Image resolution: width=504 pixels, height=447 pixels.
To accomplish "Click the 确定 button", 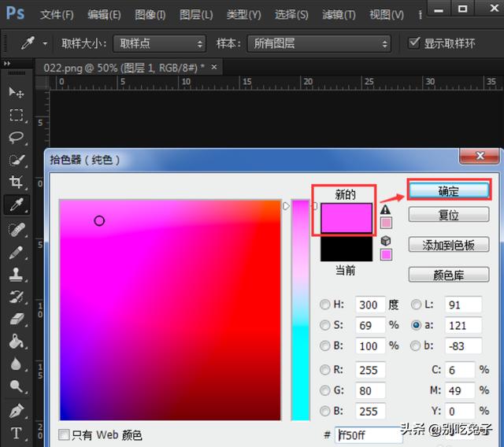I will [x=448, y=191].
